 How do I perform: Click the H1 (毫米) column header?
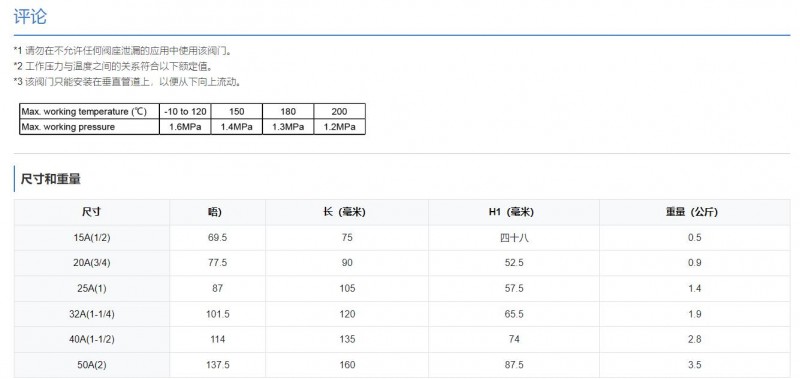point(514,212)
